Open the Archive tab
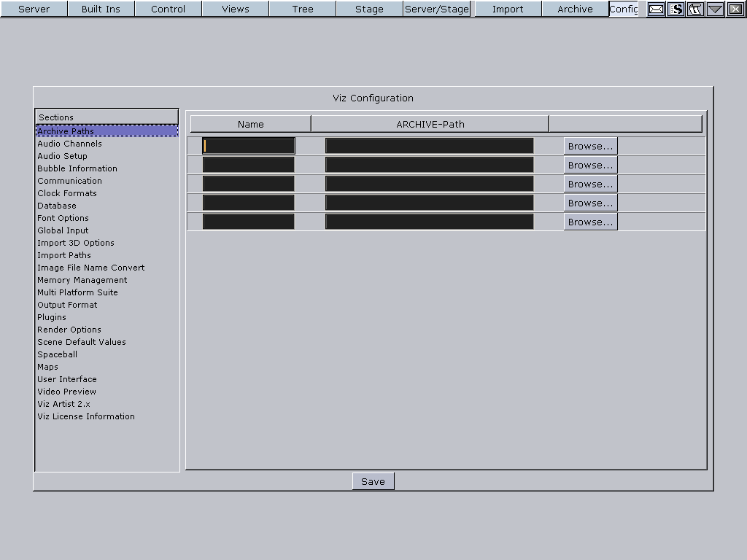Image resolution: width=747 pixels, height=560 pixels. (x=575, y=9)
